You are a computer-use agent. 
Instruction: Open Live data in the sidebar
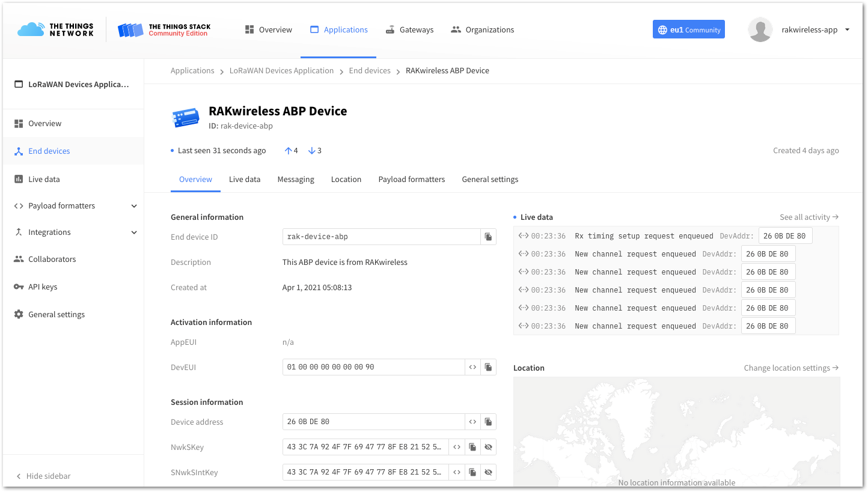coord(73,179)
